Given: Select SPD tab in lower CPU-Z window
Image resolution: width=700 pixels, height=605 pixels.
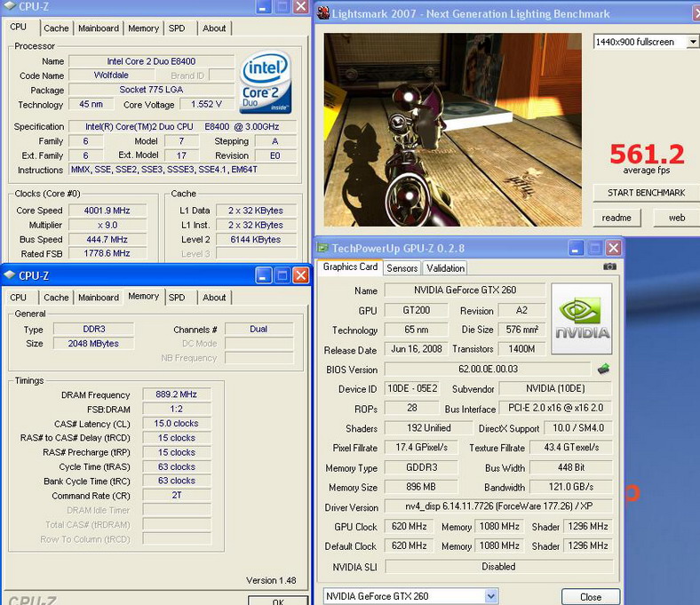Looking at the screenshot, I should point(177,298).
